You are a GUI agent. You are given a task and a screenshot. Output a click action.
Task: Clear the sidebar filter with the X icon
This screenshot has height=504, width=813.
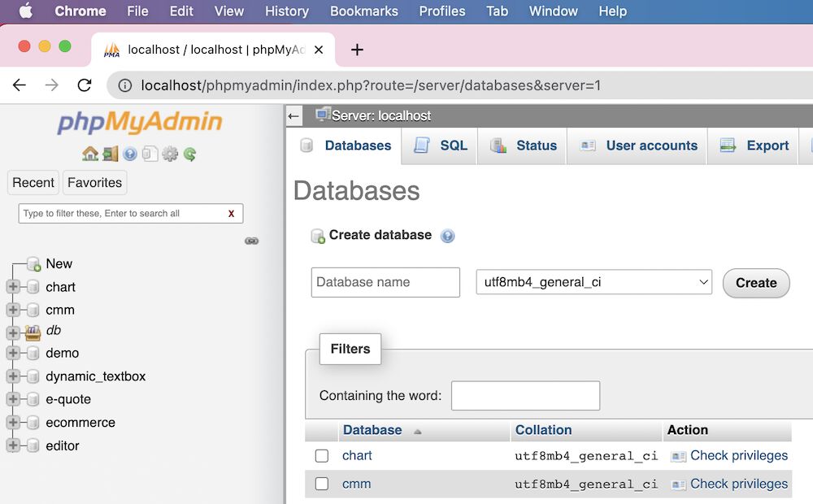230,213
